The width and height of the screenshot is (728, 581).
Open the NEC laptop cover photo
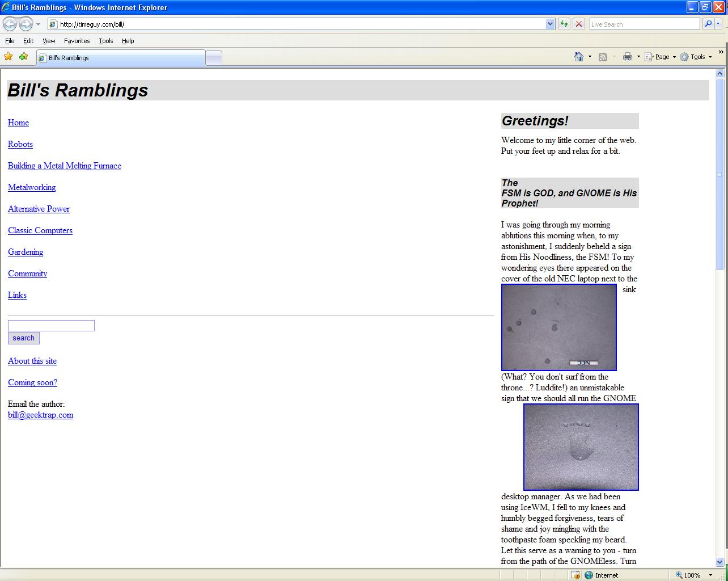[x=559, y=327]
